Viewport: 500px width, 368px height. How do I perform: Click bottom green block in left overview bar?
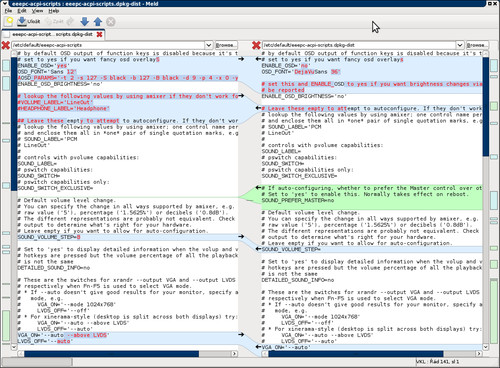point(6,325)
